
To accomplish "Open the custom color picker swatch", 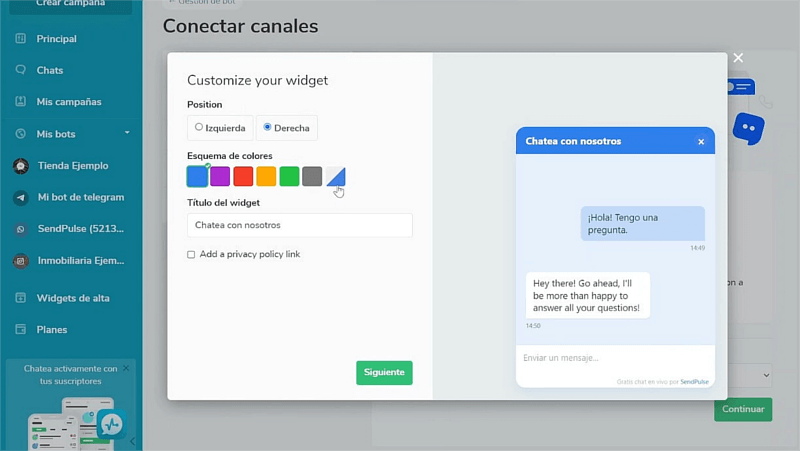I will tap(335, 177).
